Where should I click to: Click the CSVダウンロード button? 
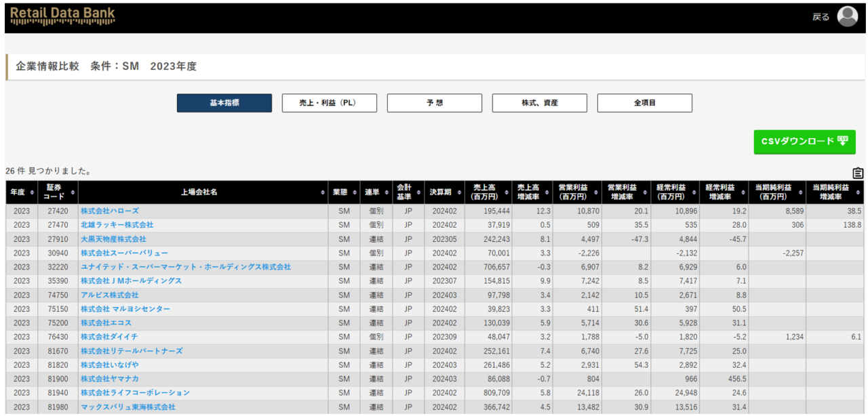pos(804,142)
